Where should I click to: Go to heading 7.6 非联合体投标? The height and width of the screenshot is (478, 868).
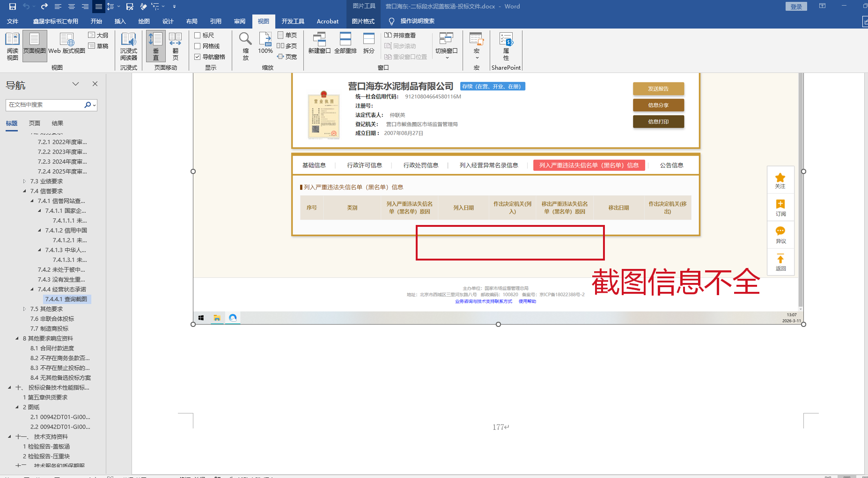(x=52, y=319)
